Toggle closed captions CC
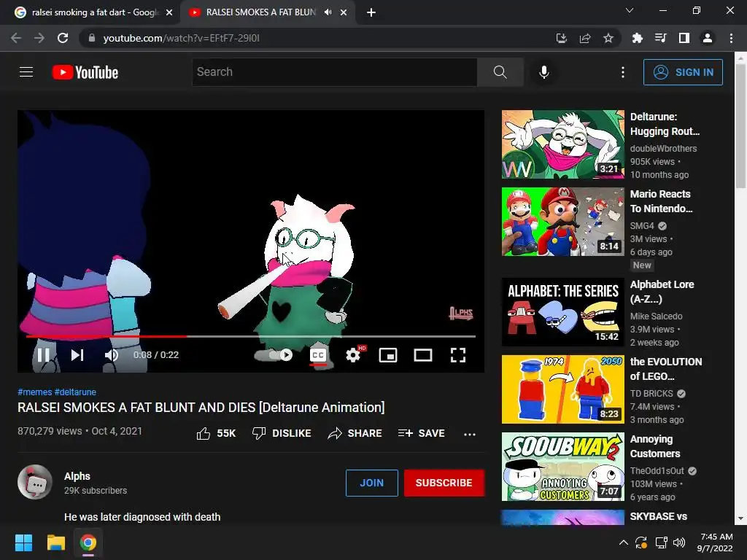This screenshot has width=747, height=560. 318,355
